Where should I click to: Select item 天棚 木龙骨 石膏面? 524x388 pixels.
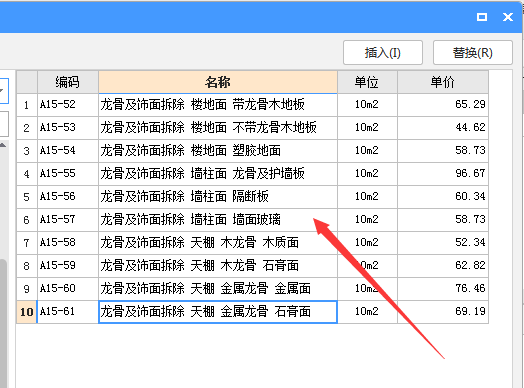(218, 266)
